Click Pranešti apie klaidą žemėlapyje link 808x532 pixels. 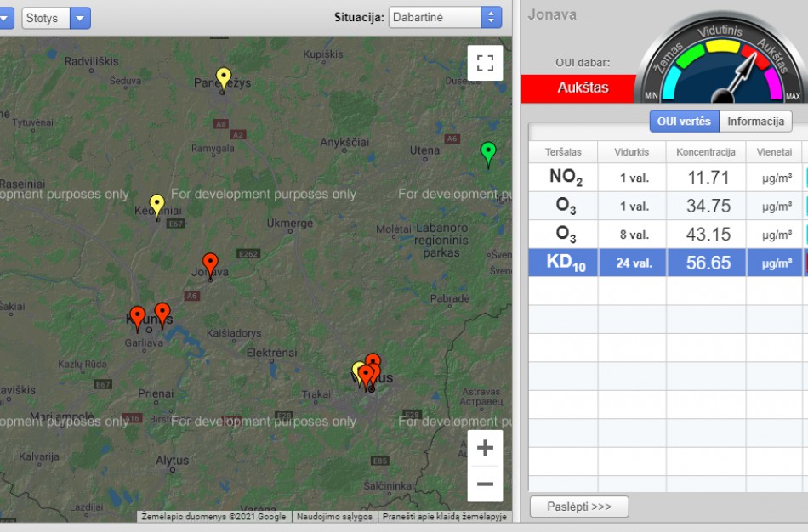click(x=444, y=517)
